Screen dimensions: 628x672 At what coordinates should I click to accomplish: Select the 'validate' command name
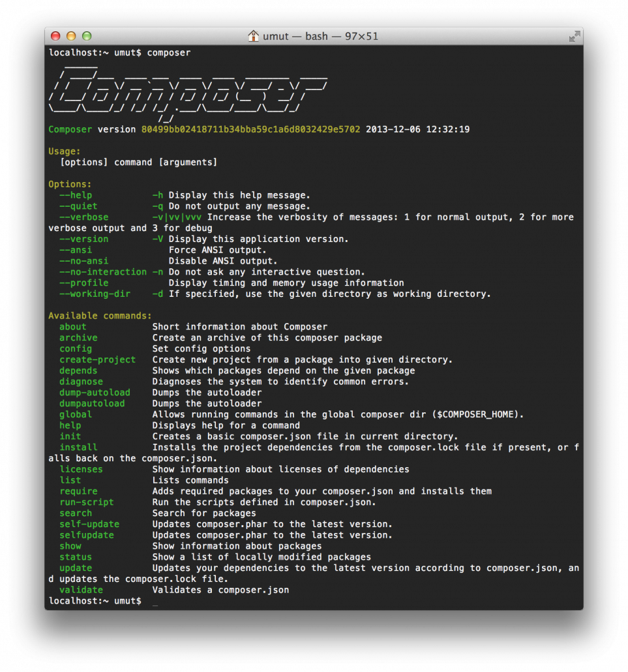(x=81, y=590)
